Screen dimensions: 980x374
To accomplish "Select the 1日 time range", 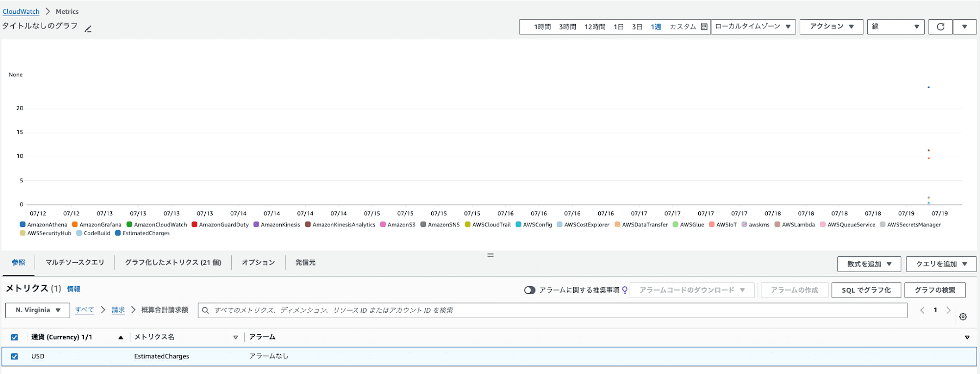I will (x=618, y=27).
